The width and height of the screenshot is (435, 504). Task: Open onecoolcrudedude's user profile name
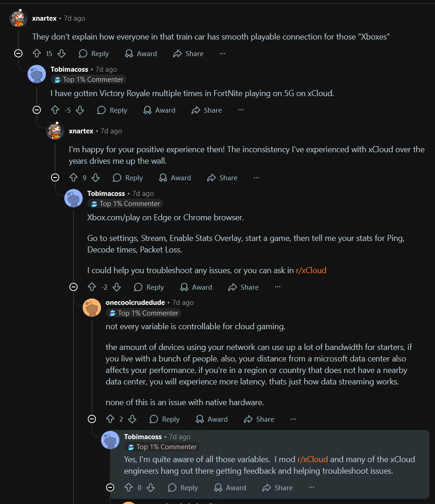click(x=135, y=303)
